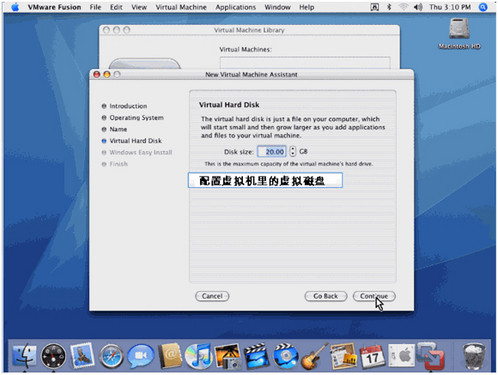
Task: Open iWeb corkboard icon in Dock
Action: click(x=343, y=356)
